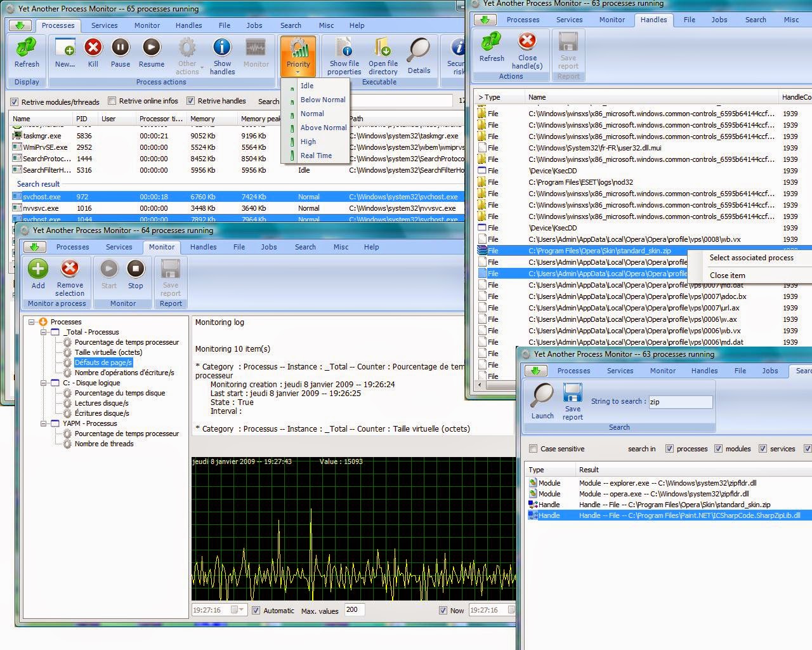The height and width of the screenshot is (650, 812).
Task: Click Close handle(s) in the Handles window
Action: pyautogui.click(x=527, y=54)
